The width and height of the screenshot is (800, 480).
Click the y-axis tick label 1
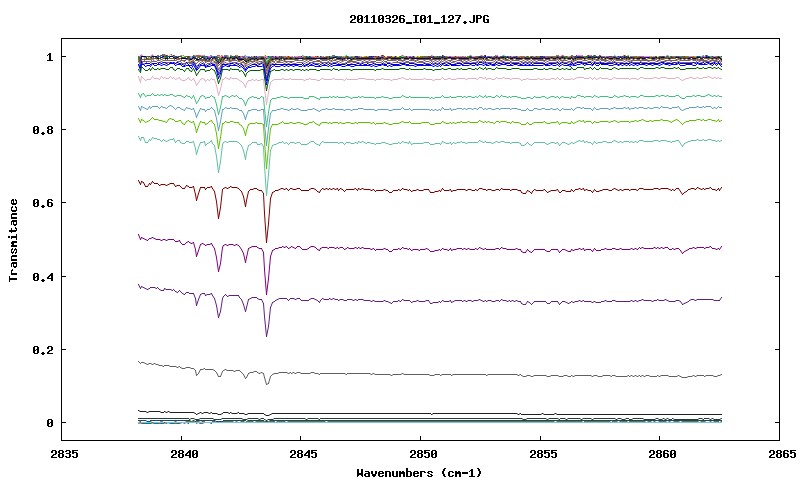tap(49, 57)
